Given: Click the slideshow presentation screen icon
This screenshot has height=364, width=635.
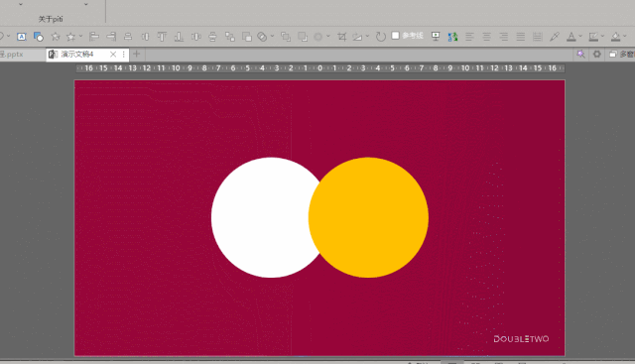Looking at the screenshot, I should pyautogui.click(x=436, y=37).
